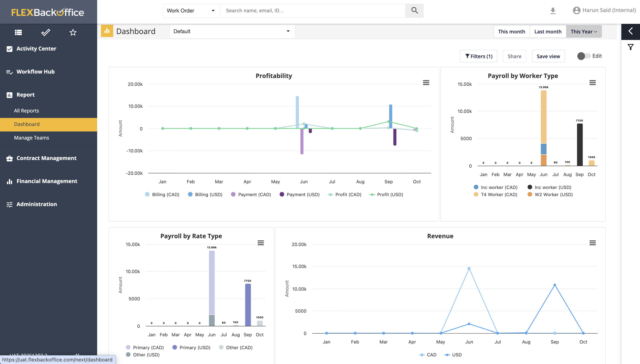
Task: Collapse right panel with chevron arrow
Action: coord(630,31)
